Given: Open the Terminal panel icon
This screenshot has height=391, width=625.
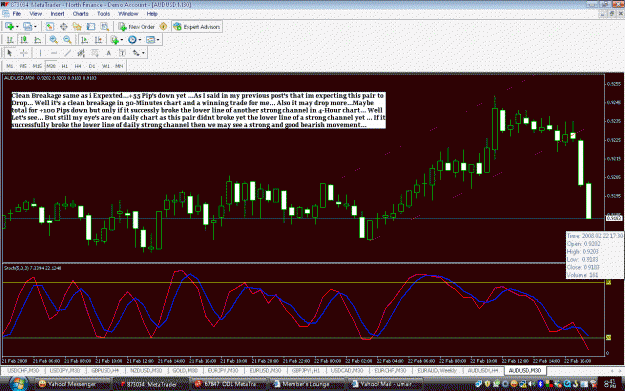Looking at the screenshot, I should [91, 27].
